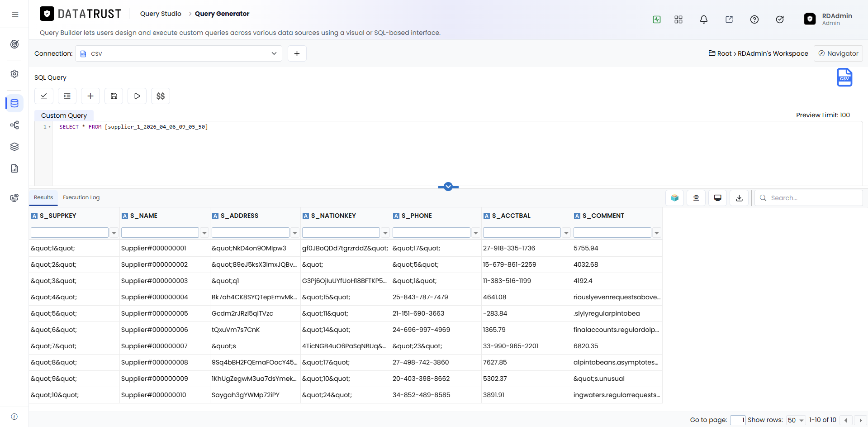Run the SQL query with play icon
This screenshot has width=868, height=427.
[137, 96]
